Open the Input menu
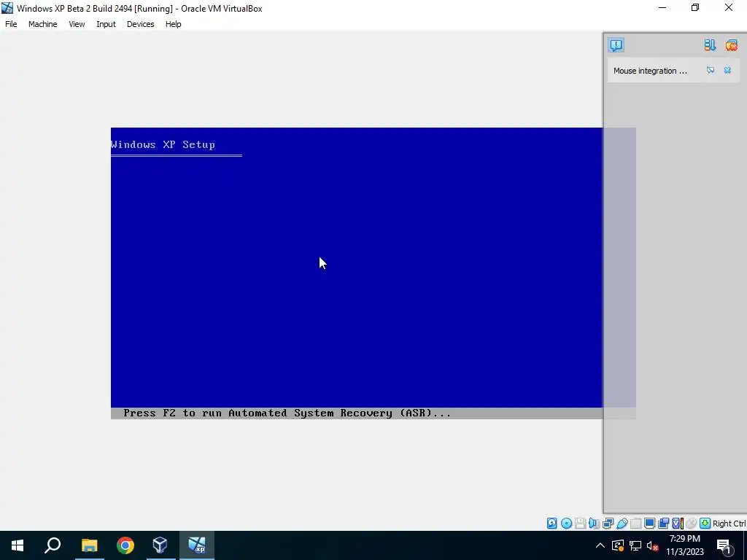747x560 pixels. (x=106, y=24)
